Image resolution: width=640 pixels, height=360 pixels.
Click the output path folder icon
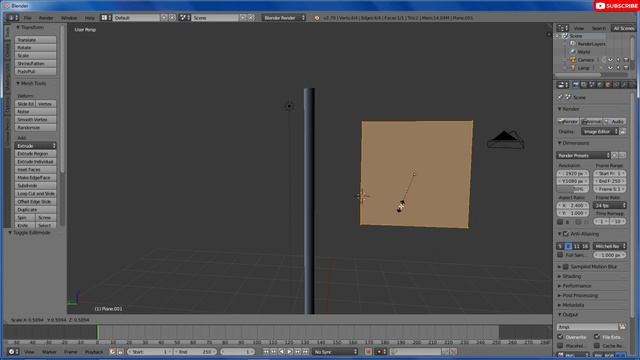coord(622,327)
